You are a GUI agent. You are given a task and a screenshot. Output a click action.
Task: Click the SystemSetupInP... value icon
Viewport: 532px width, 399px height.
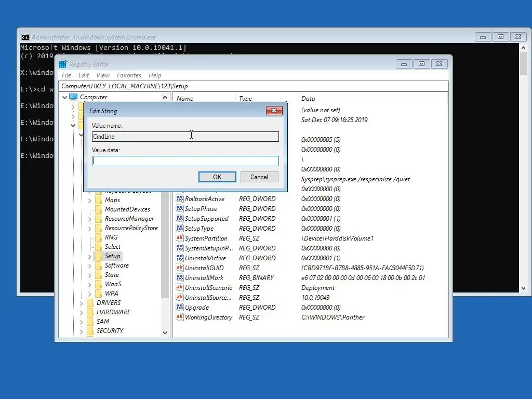179,248
